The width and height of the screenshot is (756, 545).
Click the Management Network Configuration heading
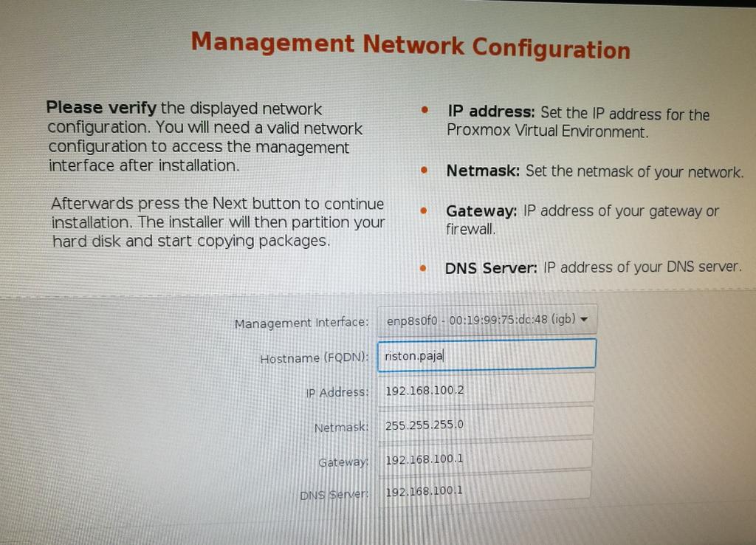(410, 46)
